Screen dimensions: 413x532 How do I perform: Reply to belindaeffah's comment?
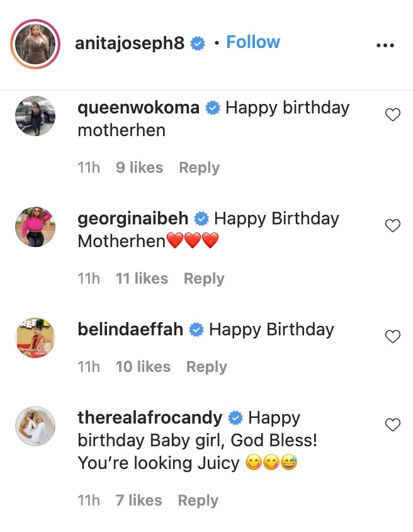click(x=206, y=367)
